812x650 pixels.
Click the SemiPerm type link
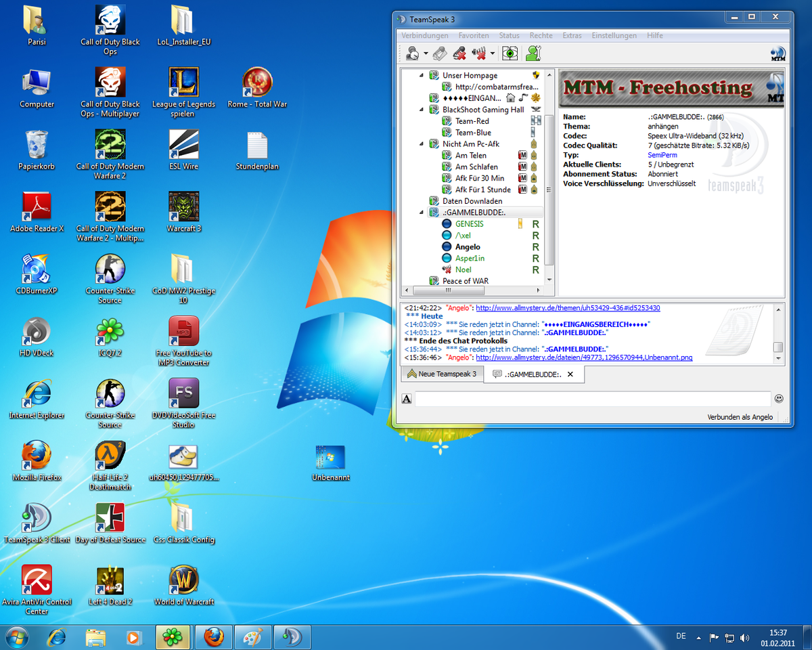click(662, 155)
